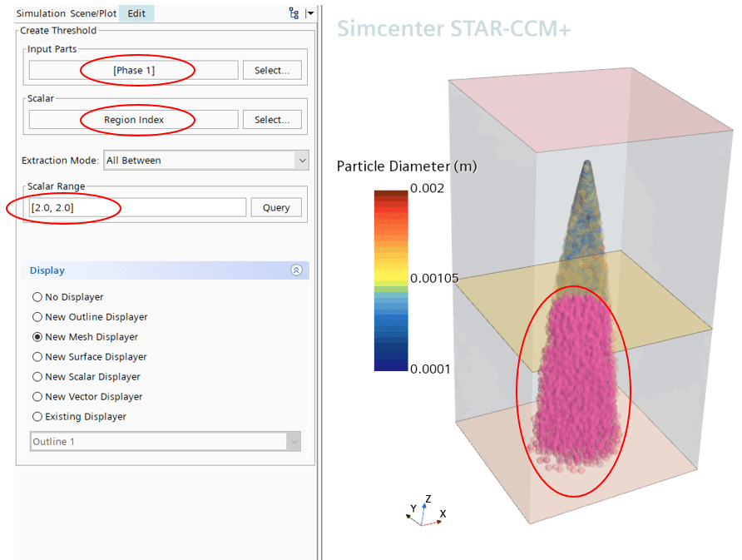Choose Existing Displayer radio button
742x560 pixels.
tap(37, 417)
